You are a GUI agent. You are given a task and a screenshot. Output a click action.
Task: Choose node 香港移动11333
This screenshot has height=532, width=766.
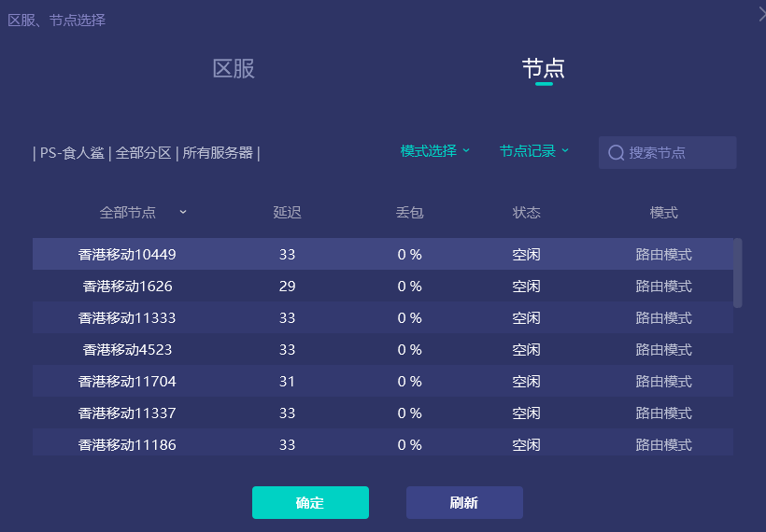382,317
